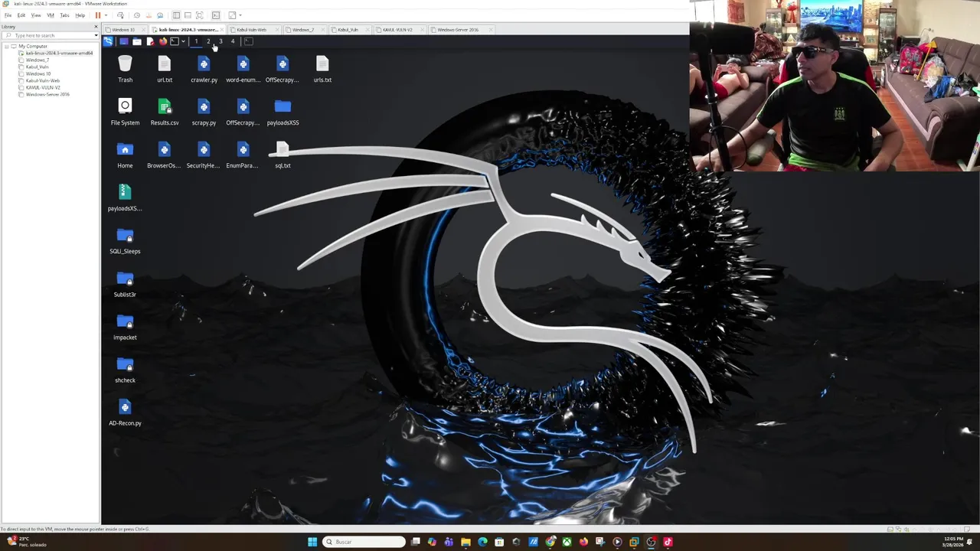Click the stretch guest display icon
980x551 pixels.
tap(232, 15)
